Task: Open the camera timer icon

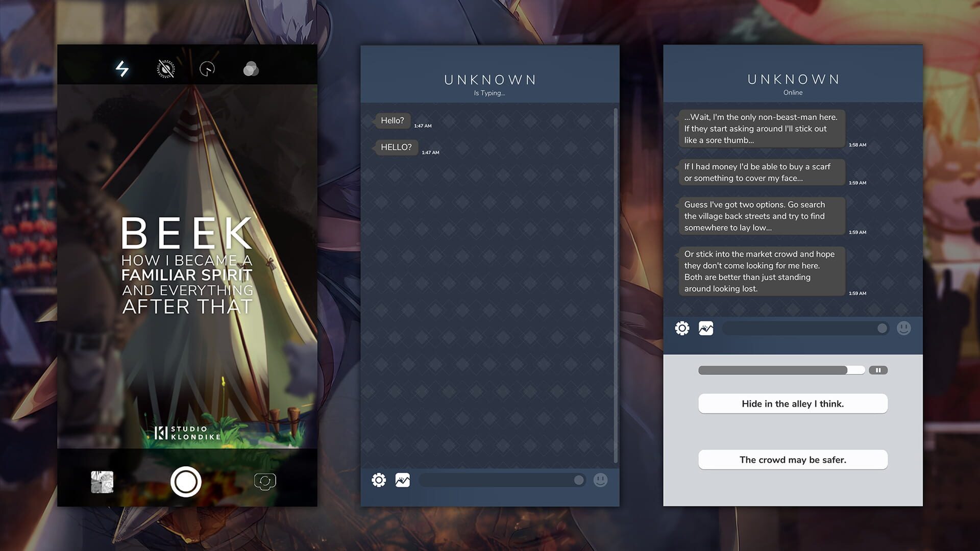Action: click(x=207, y=69)
